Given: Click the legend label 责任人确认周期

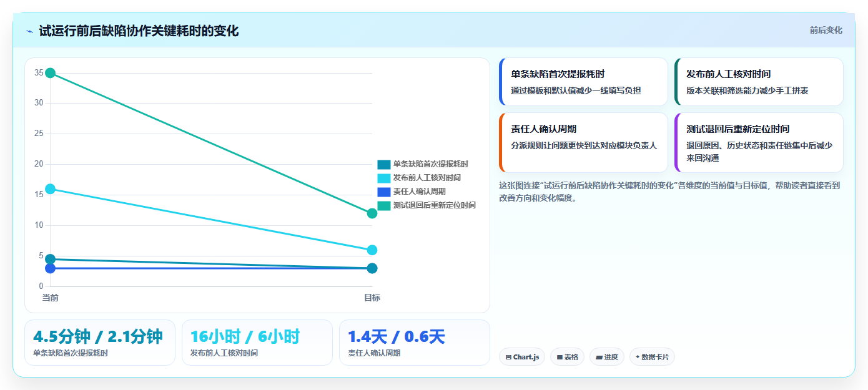Looking at the screenshot, I should [x=420, y=192].
